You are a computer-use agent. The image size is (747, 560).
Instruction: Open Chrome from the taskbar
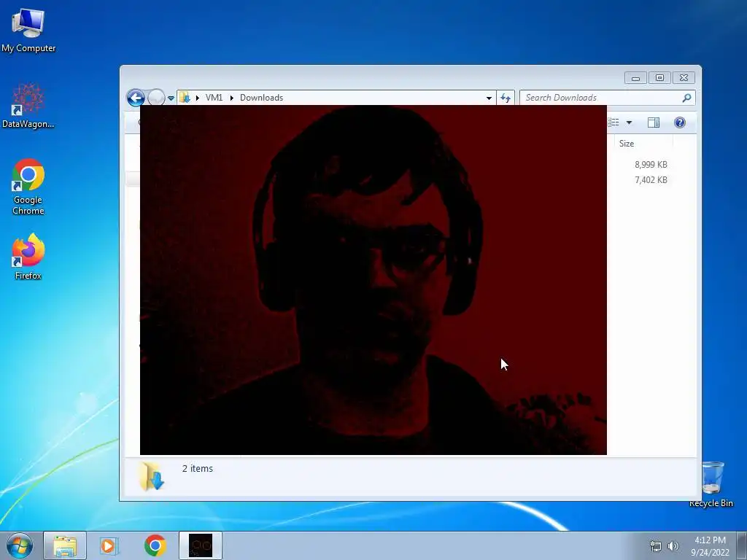(155, 545)
